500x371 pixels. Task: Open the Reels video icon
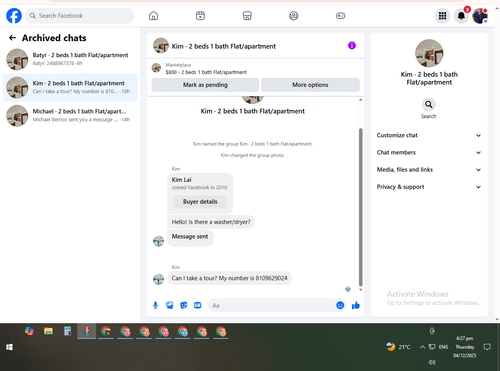click(x=200, y=16)
